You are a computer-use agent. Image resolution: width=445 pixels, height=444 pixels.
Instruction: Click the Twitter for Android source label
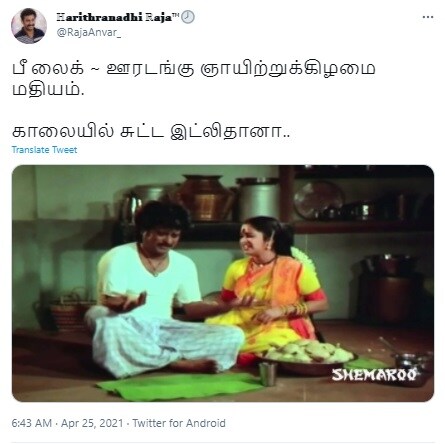pyautogui.click(x=179, y=423)
